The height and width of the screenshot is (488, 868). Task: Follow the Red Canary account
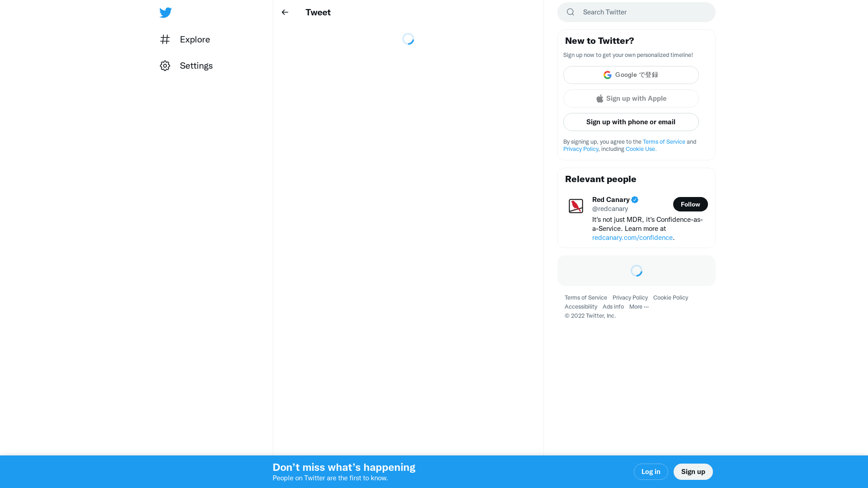(690, 204)
